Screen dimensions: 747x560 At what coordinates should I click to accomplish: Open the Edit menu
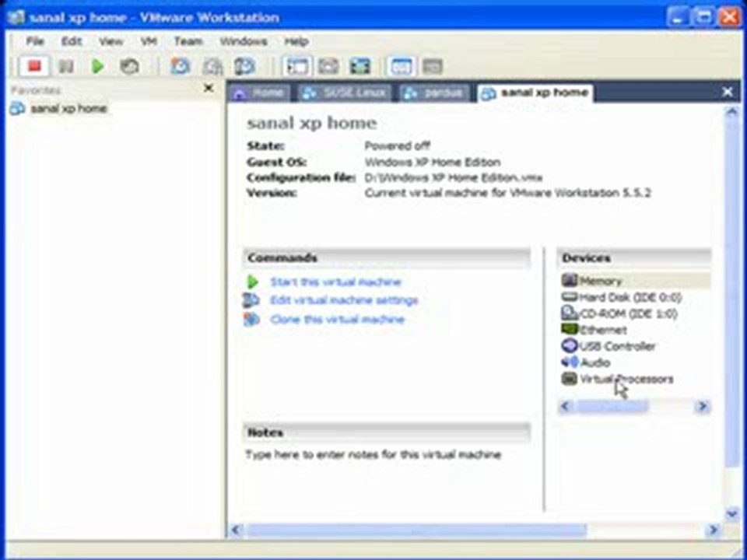72,41
